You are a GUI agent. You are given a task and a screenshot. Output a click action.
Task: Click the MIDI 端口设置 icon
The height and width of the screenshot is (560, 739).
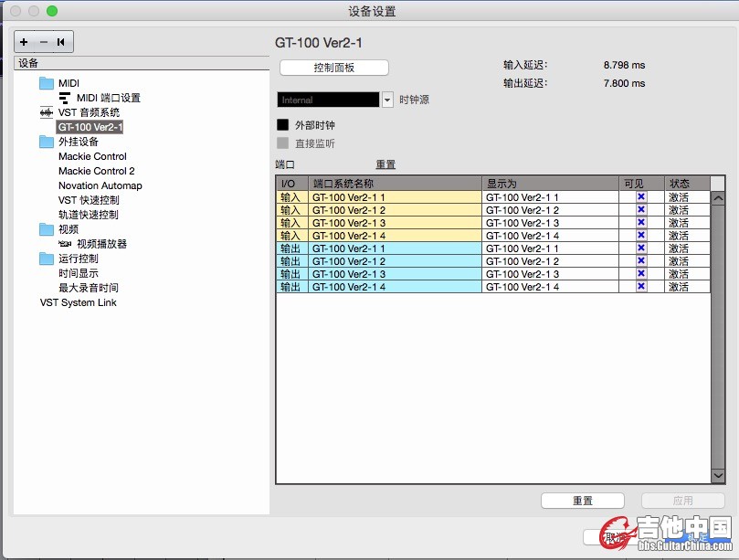click(64, 98)
